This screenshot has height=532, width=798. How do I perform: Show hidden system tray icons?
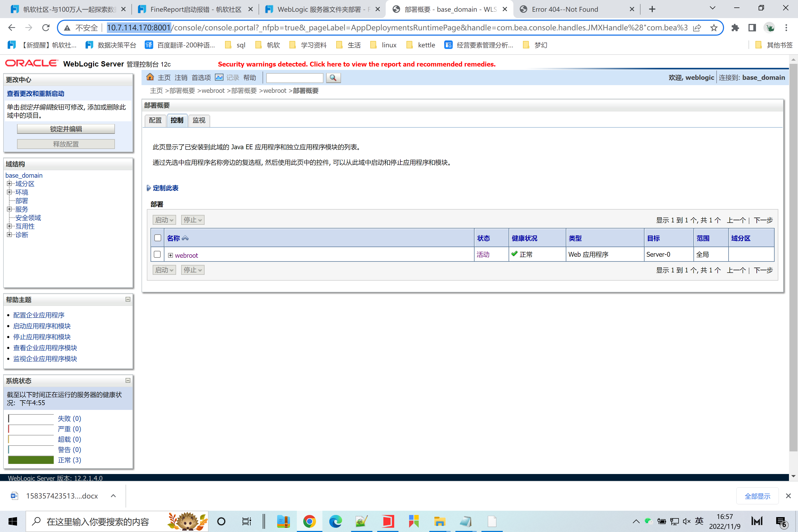tap(636, 521)
